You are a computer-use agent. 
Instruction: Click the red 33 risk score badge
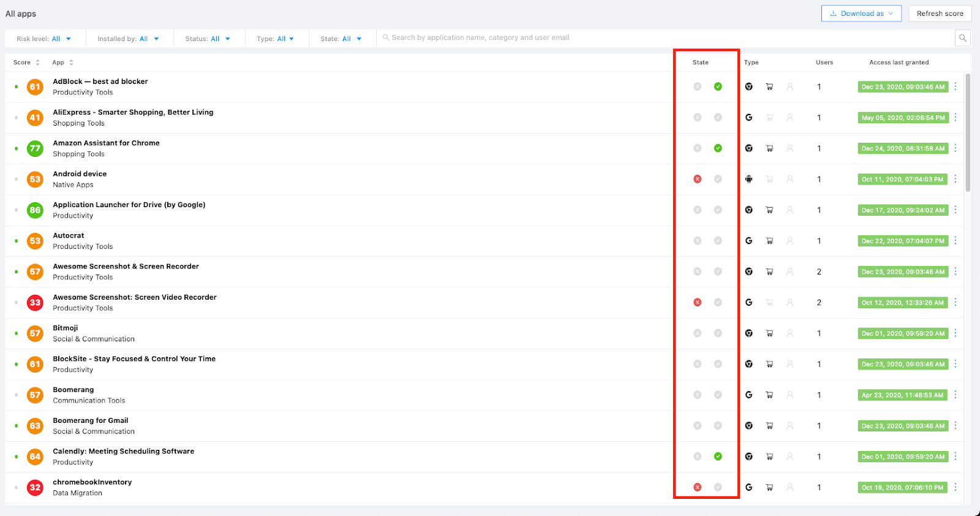(x=35, y=302)
